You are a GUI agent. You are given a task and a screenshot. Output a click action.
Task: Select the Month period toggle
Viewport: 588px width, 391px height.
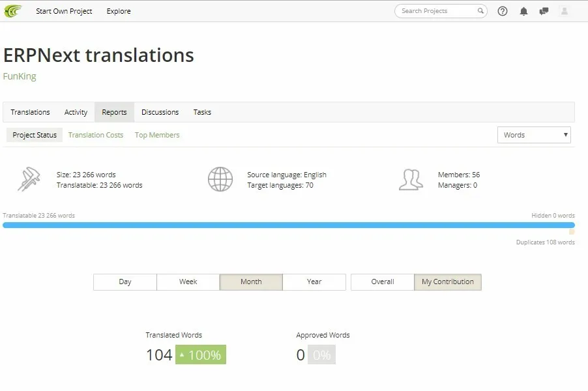pyautogui.click(x=251, y=282)
